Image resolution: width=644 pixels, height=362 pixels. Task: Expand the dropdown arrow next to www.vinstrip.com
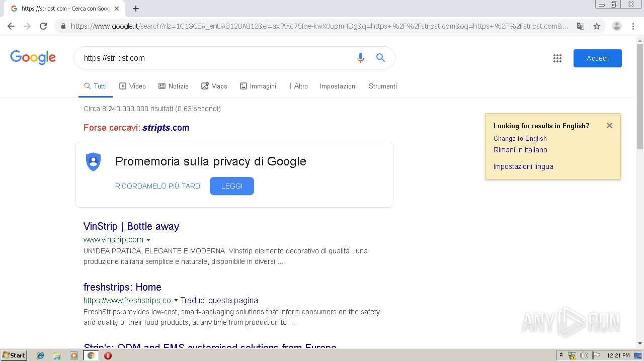[148, 240]
